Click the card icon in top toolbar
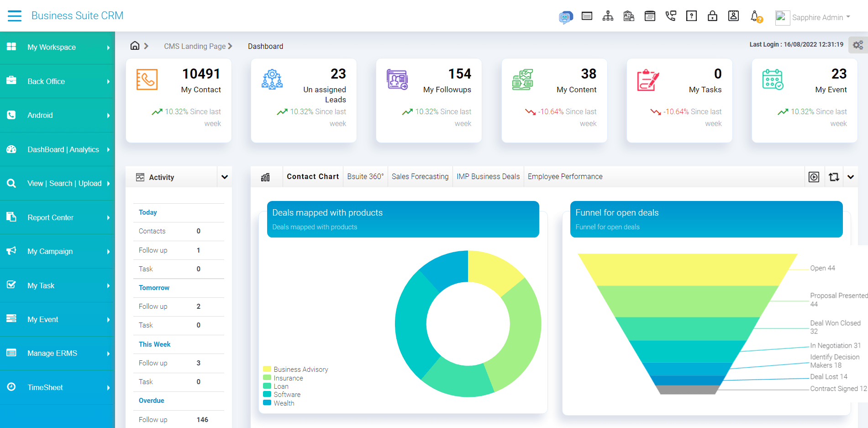The height and width of the screenshot is (428, 868). [587, 16]
